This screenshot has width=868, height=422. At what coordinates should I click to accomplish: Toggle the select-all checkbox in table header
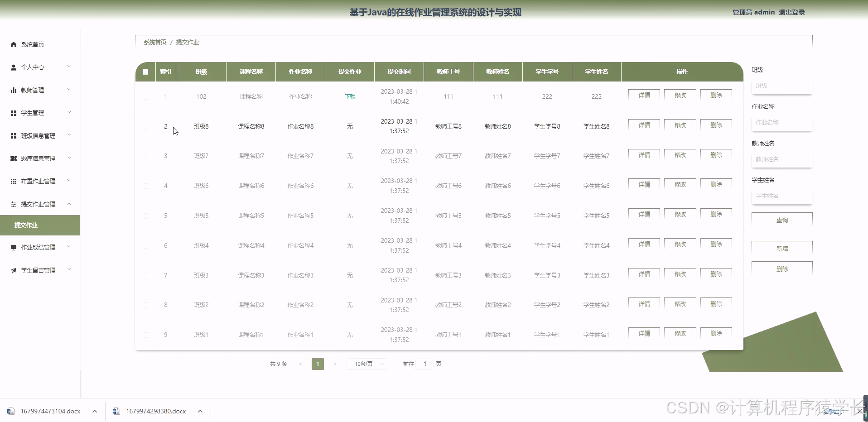(x=145, y=72)
